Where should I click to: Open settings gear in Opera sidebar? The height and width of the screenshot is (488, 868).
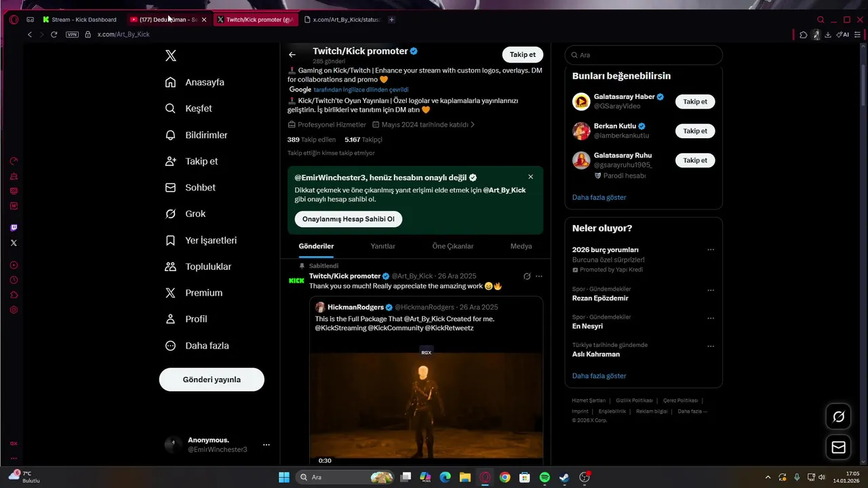(14, 310)
